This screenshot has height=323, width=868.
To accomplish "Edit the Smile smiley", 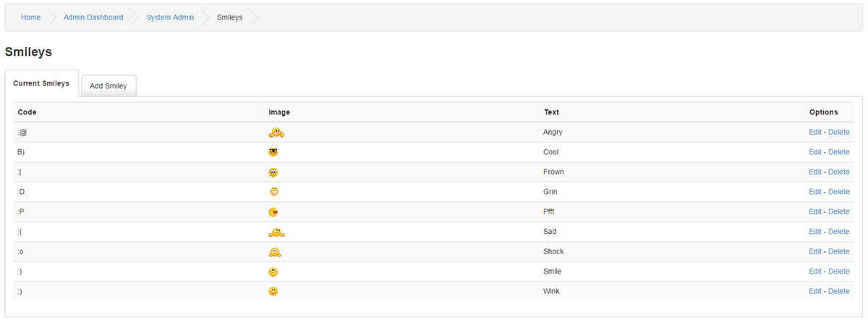I will coord(815,272).
